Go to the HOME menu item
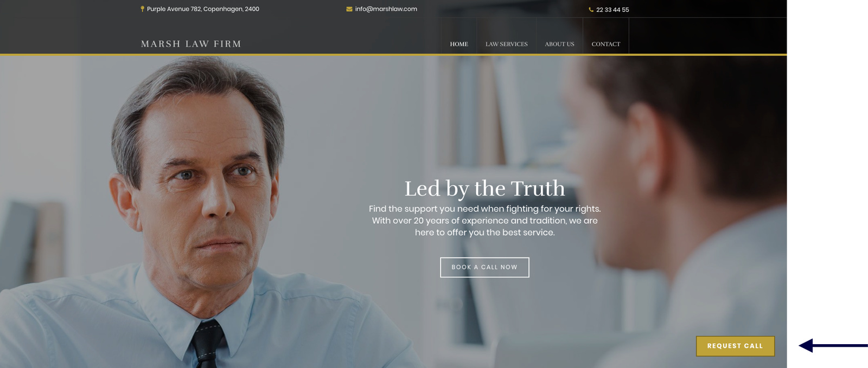868x368 pixels. point(459,44)
